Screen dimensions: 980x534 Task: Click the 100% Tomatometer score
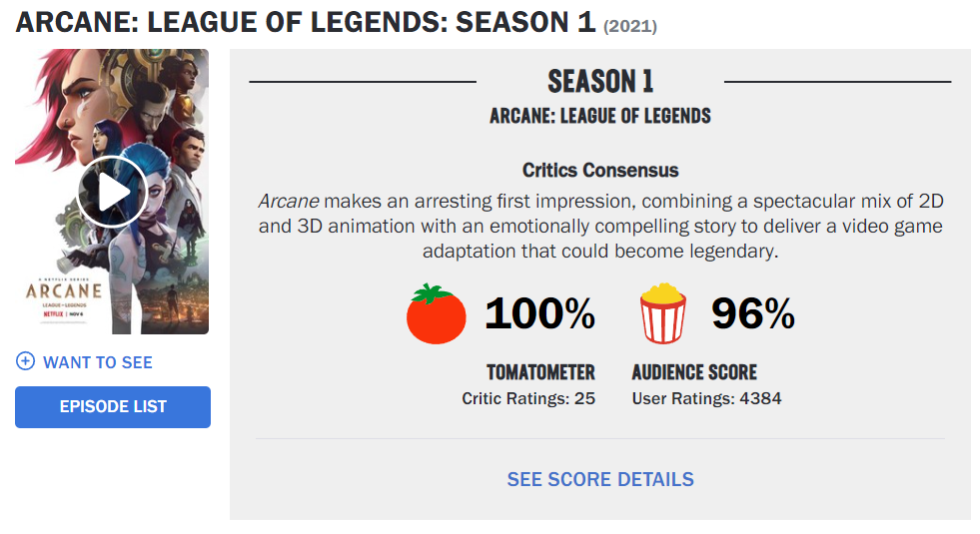click(x=539, y=314)
